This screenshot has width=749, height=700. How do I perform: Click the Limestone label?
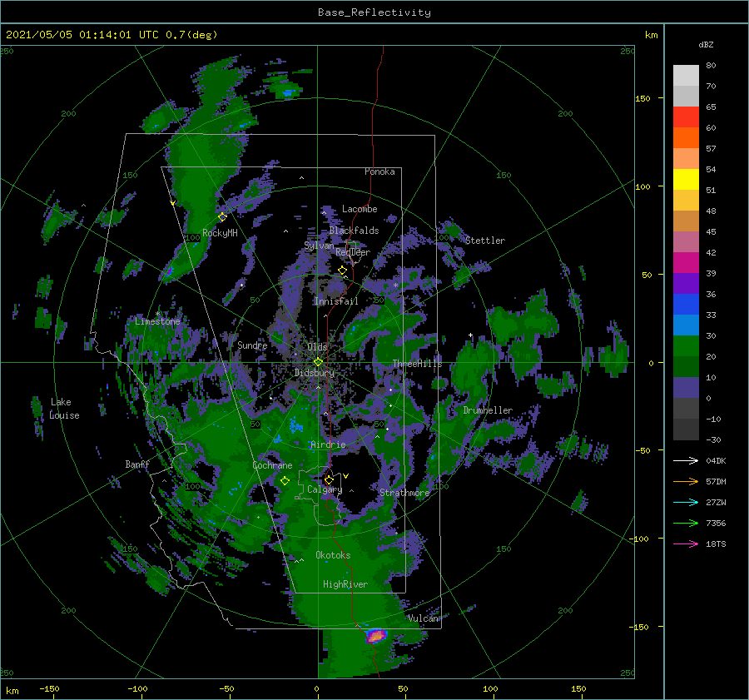[x=157, y=321]
